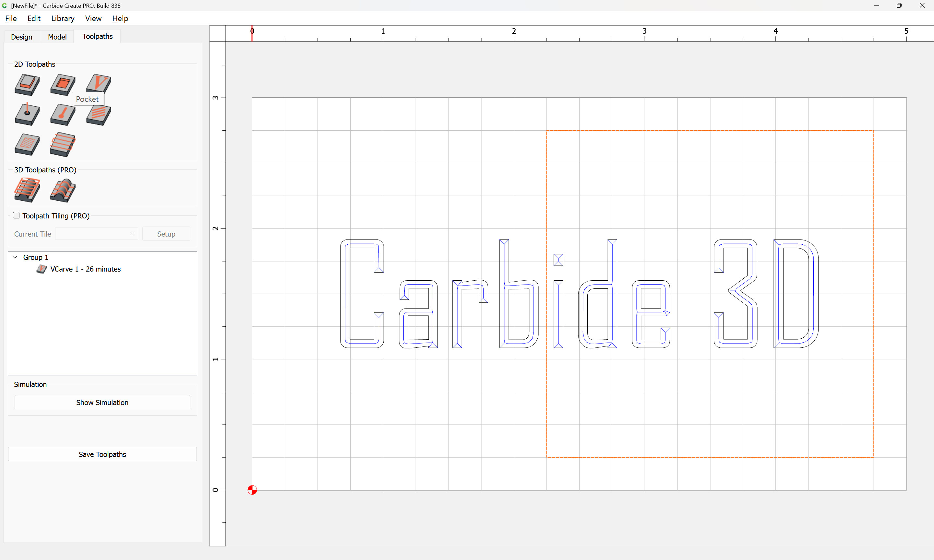Select the 3D Finish toolpath icon

tap(62, 190)
